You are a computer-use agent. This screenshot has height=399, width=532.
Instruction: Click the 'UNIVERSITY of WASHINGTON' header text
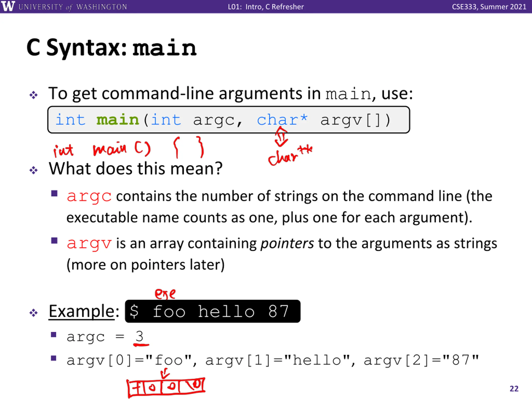point(73,7)
